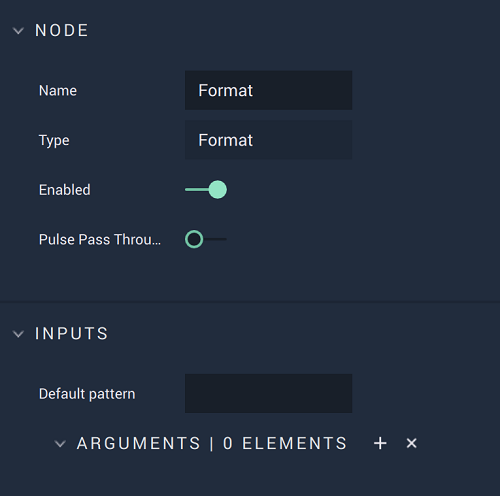This screenshot has width=500, height=496.
Task: Click the Default pattern label
Action: click(87, 394)
